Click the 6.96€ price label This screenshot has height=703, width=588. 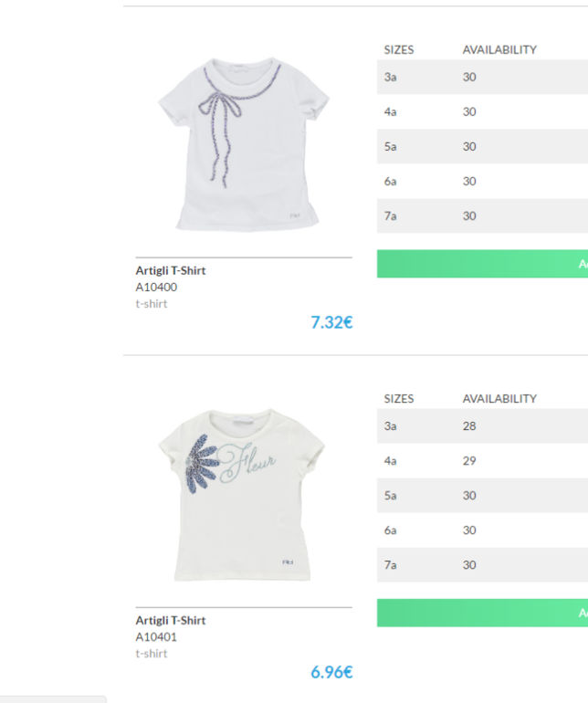[332, 672]
